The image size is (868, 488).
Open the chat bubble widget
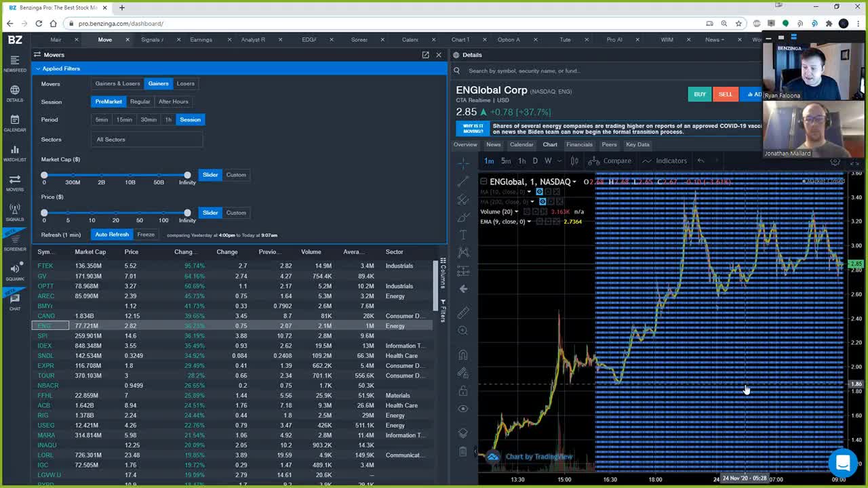843,463
